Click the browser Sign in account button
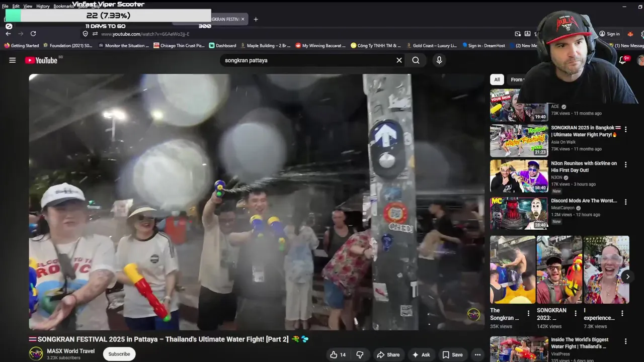The height and width of the screenshot is (362, 644). click(x=609, y=34)
